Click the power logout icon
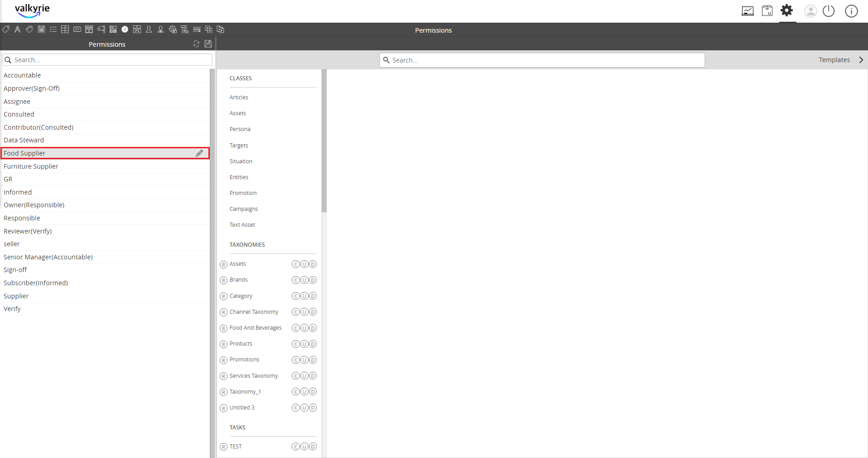868x458 pixels. (x=829, y=11)
